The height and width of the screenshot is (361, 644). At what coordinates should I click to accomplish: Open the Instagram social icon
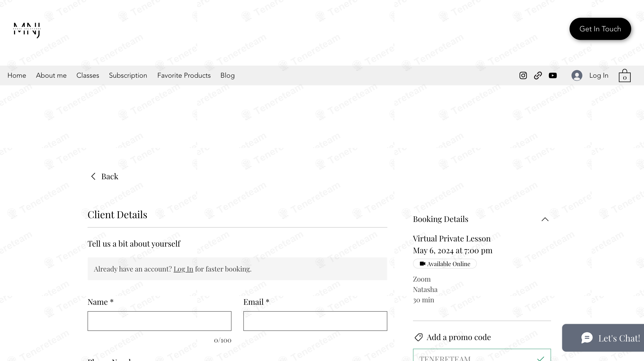pyautogui.click(x=523, y=75)
